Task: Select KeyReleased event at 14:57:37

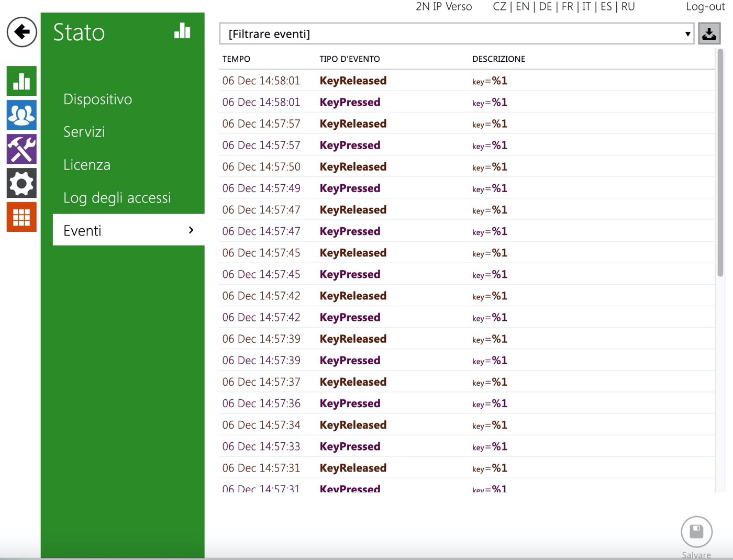Action: [x=467, y=382]
